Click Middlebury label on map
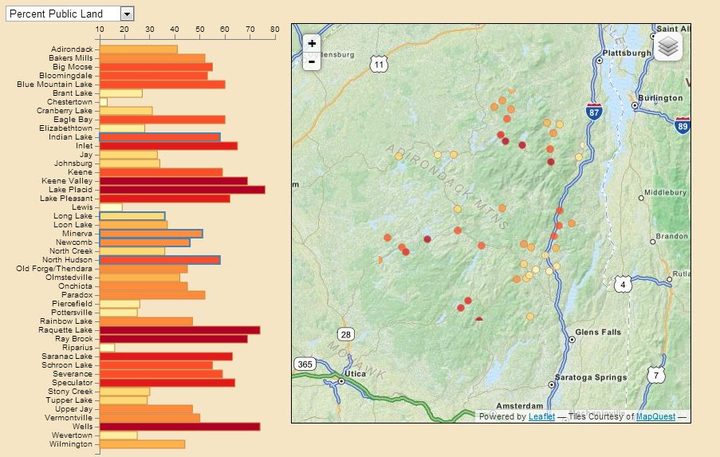The height and width of the screenshot is (457, 720). tap(665, 192)
